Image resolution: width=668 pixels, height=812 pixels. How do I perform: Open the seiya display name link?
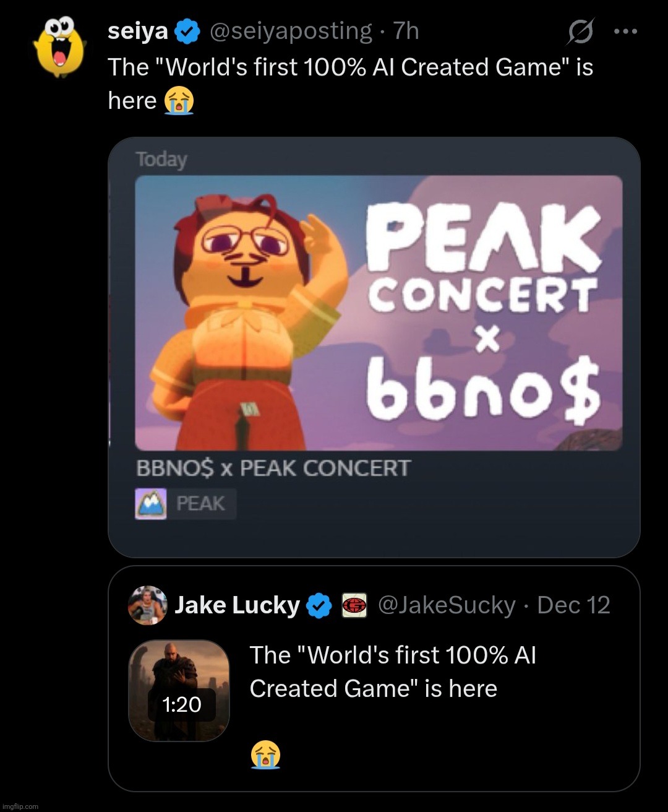tap(137, 32)
